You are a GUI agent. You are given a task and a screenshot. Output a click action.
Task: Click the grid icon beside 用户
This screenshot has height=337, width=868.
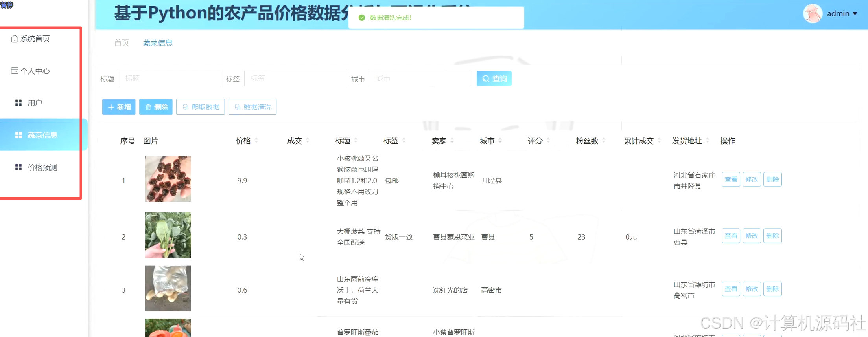[x=18, y=103]
